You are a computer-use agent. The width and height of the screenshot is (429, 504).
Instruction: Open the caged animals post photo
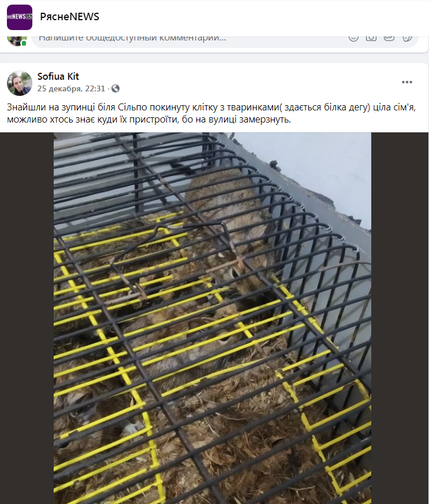[212, 318]
